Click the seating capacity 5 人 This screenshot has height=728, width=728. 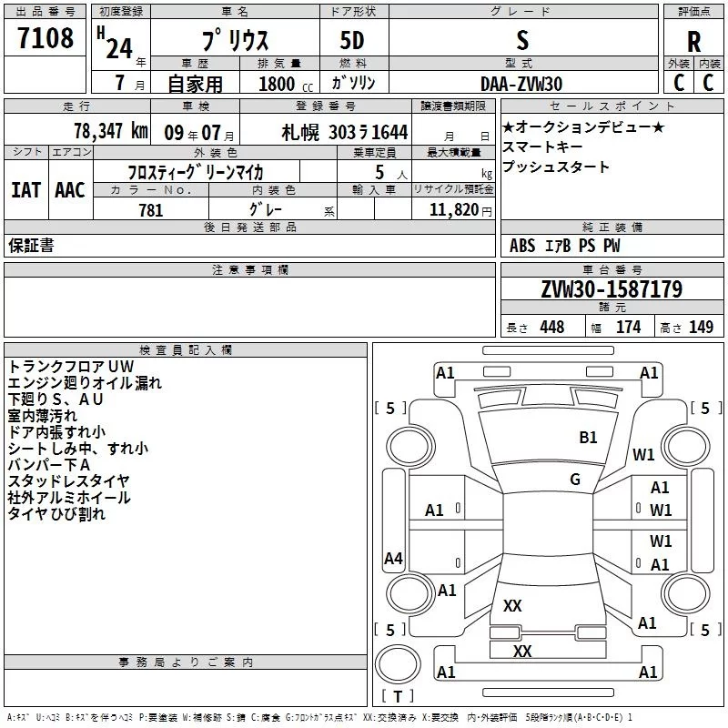pos(391,173)
